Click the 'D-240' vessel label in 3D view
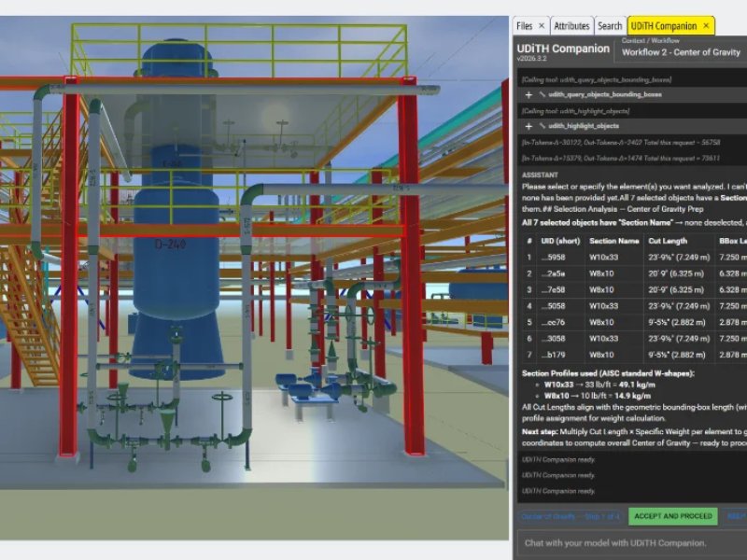 pos(171,245)
